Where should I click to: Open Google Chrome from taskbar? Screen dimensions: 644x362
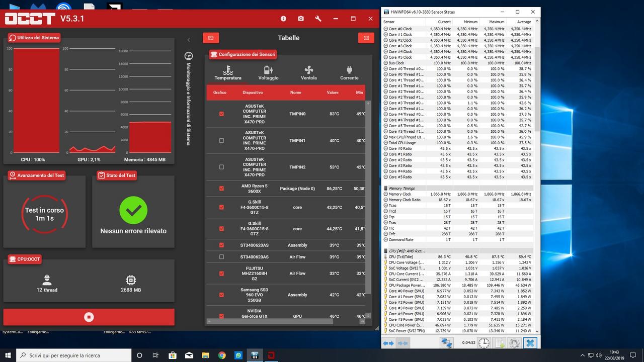[x=222, y=355]
